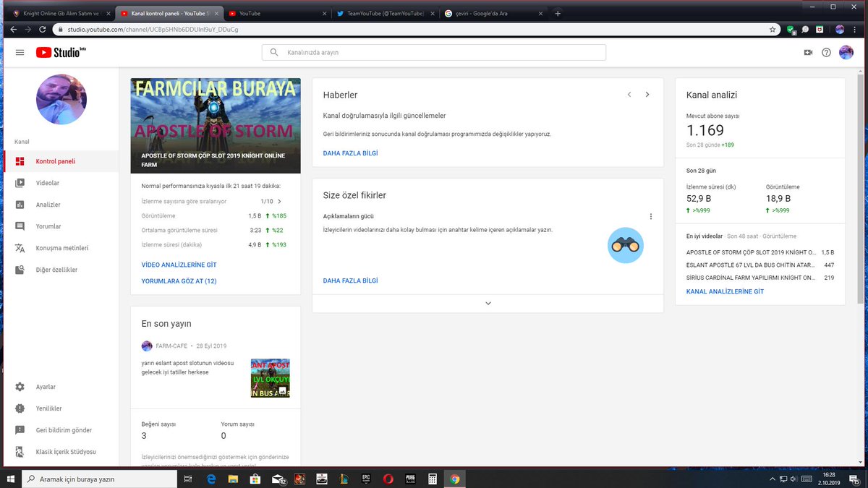Open Yenilikler in the sidebar
This screenshot has width=868, height=488.
point(61,408)
